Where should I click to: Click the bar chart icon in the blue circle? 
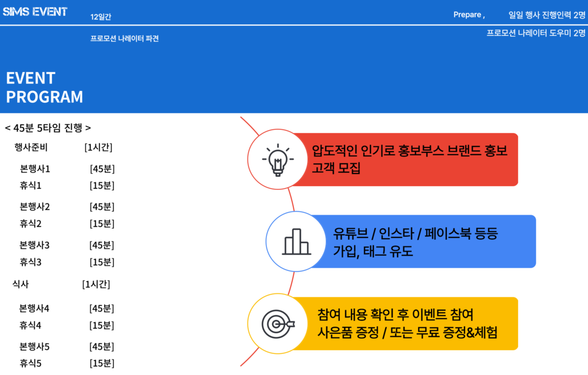click(296, 241)
